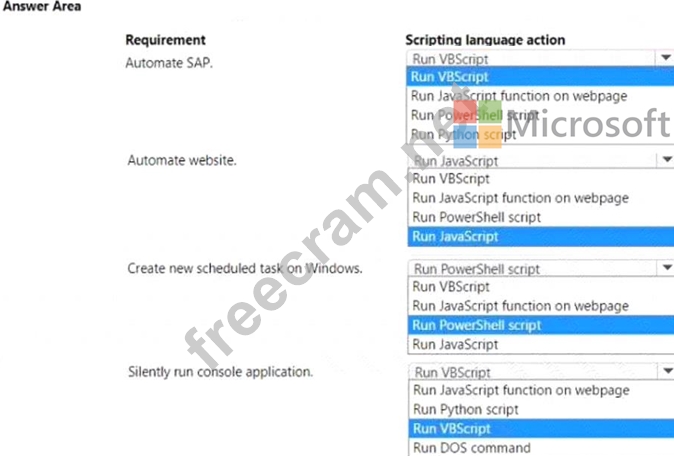Pick Run JavaScript function on webpage for scheduled task
674x456 pixels.
tap(520, 306)
